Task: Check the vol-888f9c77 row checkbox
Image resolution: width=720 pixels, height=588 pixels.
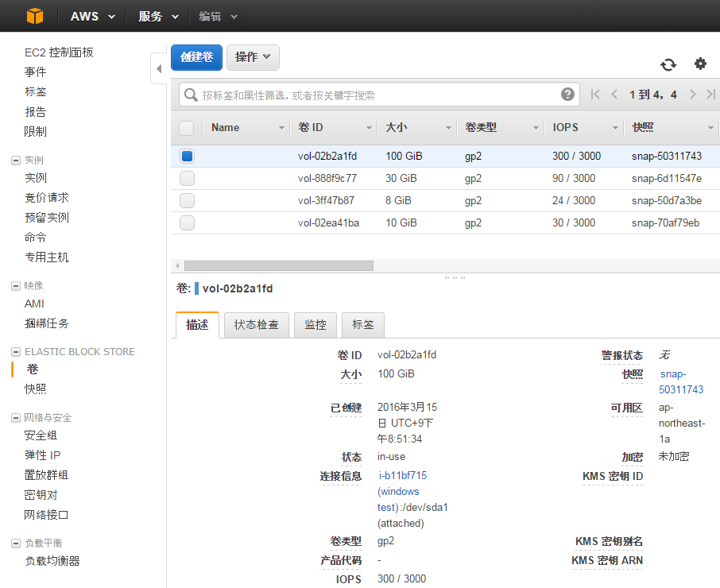Action: 187,178
